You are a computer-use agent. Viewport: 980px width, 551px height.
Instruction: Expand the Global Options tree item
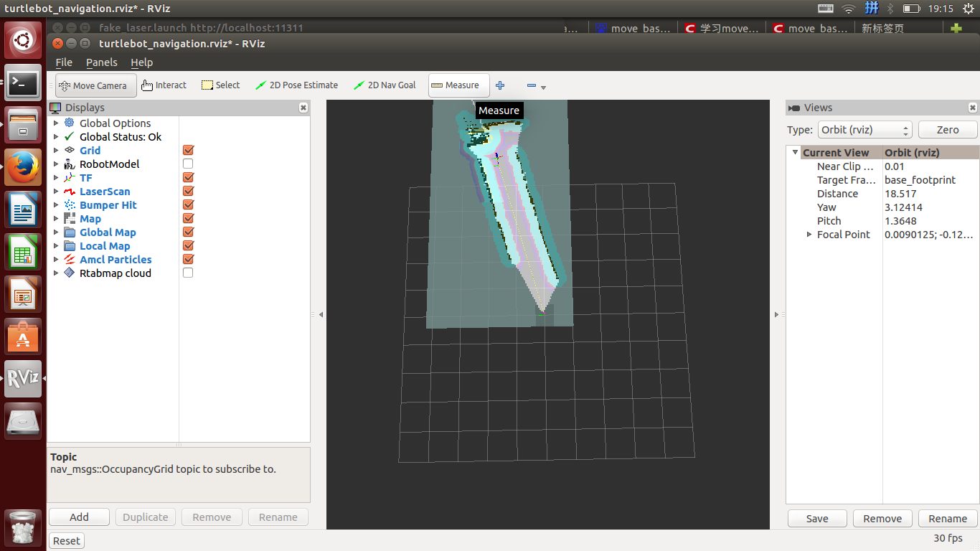pos(56,123)
